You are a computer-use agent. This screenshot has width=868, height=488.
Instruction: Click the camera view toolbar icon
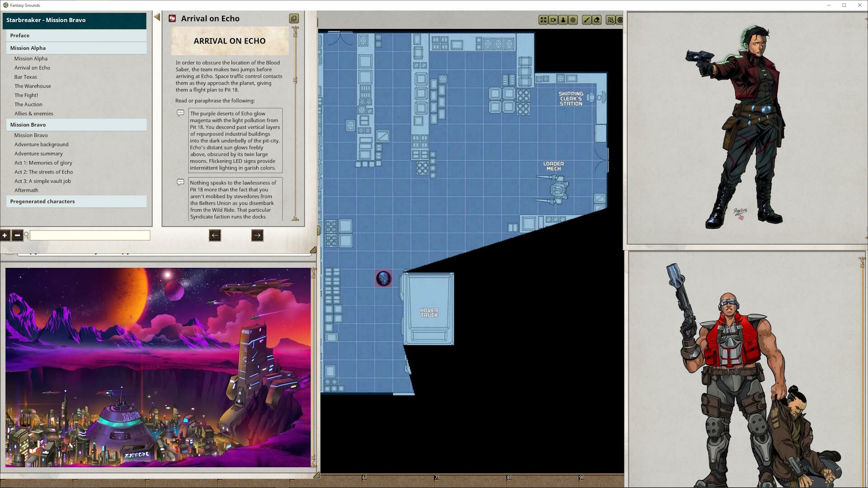click(553, 20)
